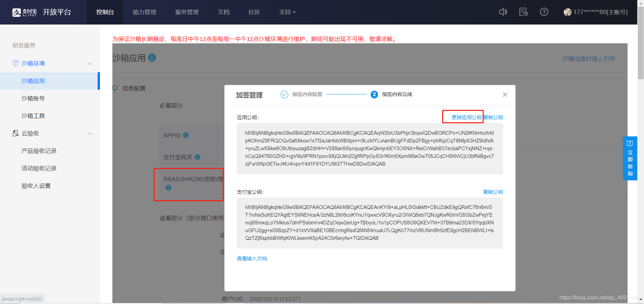Close the 加签管理 dialog
The height and width of the screenshot is (304, 644).
coord(505,95)
